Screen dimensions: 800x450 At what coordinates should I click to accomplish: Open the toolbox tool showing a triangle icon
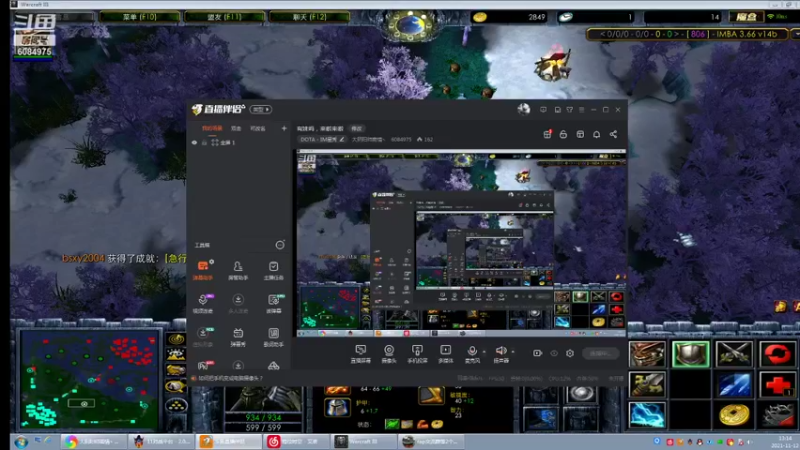pyautogui.click(x=273, y=365)
